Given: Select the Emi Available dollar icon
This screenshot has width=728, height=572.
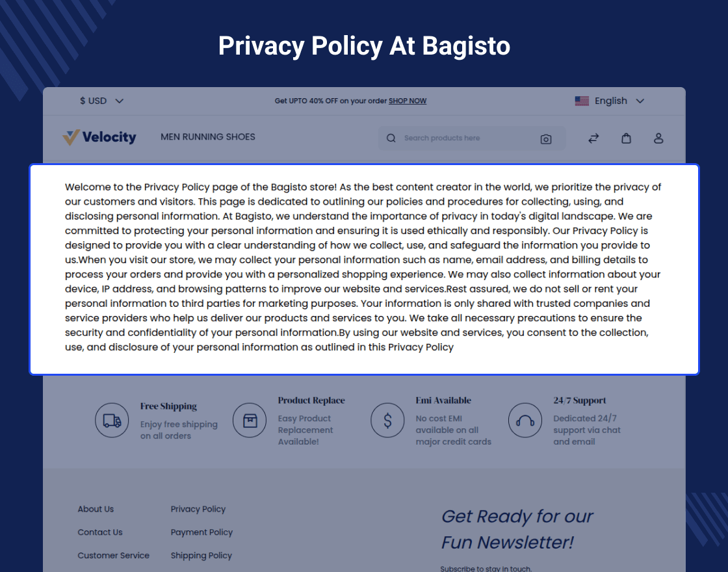Looking at the screenshot, I should tap(387, 421).
